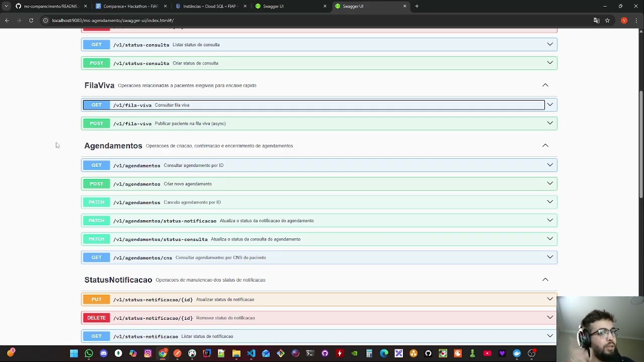
Task: Expand GET /v1/status-notificacao list chevron
Action: [550, 336]
